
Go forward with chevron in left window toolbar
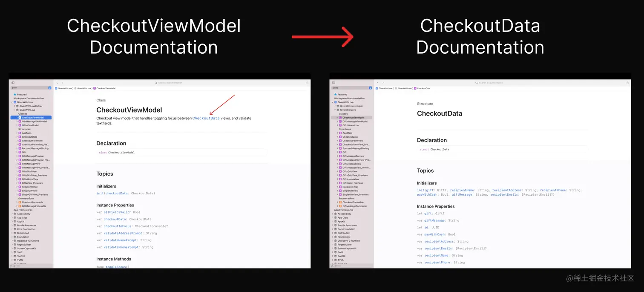(x=62, y=83)
